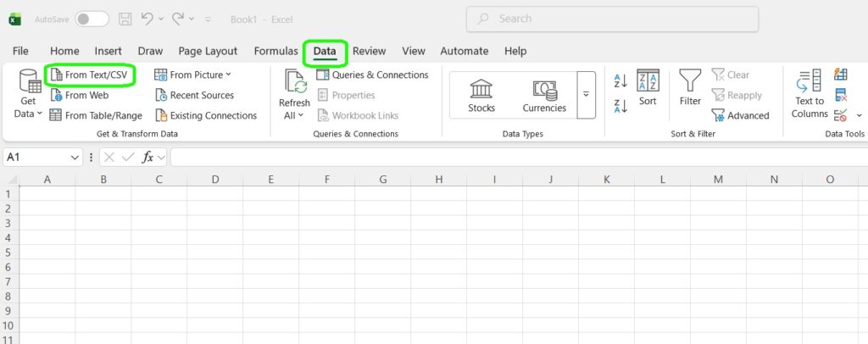Viewport: 868px width, 344px height.
Task: Click the From Text/CSV icon
Action: (57, 75)
